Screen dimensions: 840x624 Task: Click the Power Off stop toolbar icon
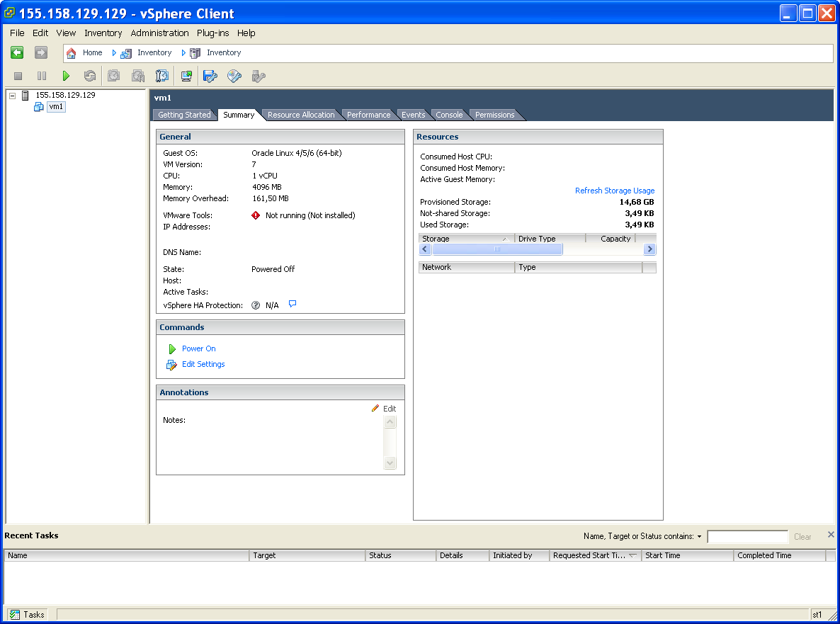coord(18,76)
